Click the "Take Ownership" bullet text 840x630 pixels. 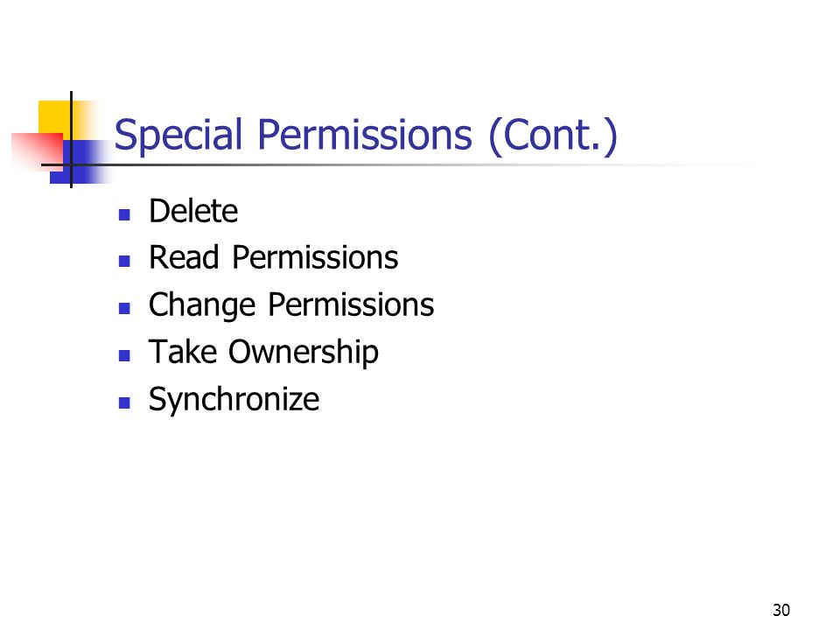[263, 353]
